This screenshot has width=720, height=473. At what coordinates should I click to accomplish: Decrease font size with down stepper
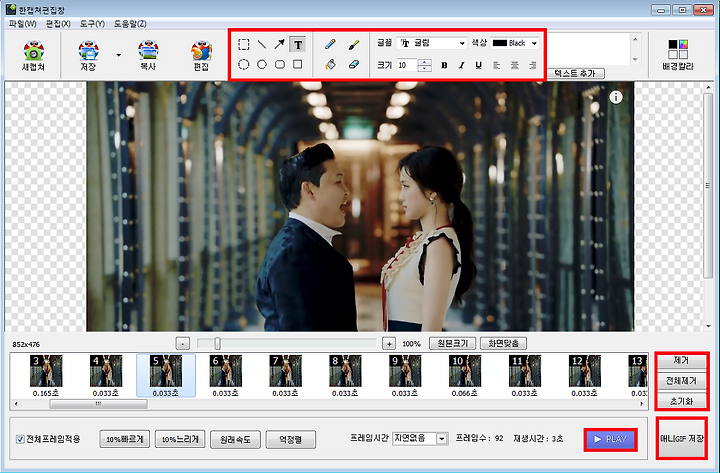pos(425,68)
